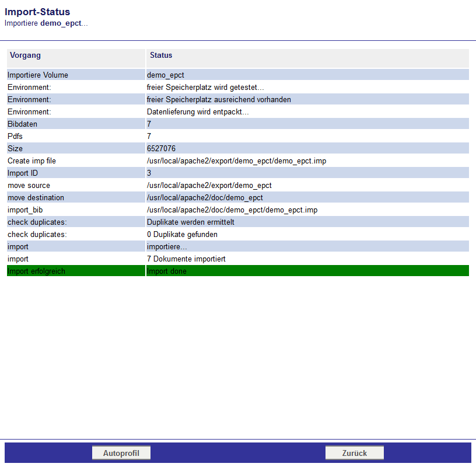
Task: Click the demo_epct volume status value
Action: [166, 75]
